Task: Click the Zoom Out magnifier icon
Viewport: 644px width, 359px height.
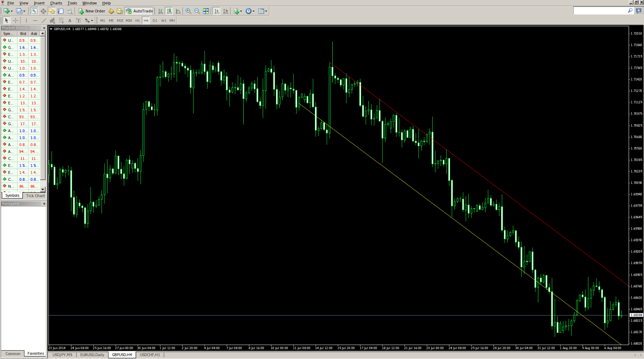Action: 197,11
